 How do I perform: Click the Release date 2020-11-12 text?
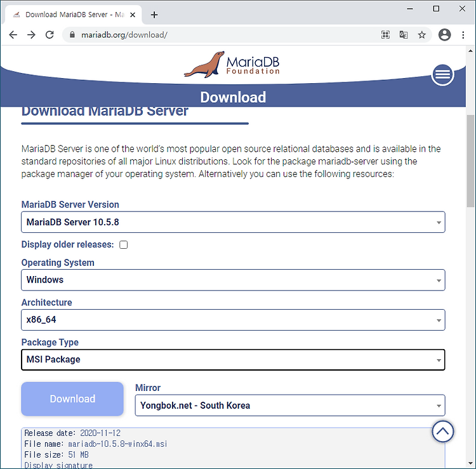tap(72, 433)
